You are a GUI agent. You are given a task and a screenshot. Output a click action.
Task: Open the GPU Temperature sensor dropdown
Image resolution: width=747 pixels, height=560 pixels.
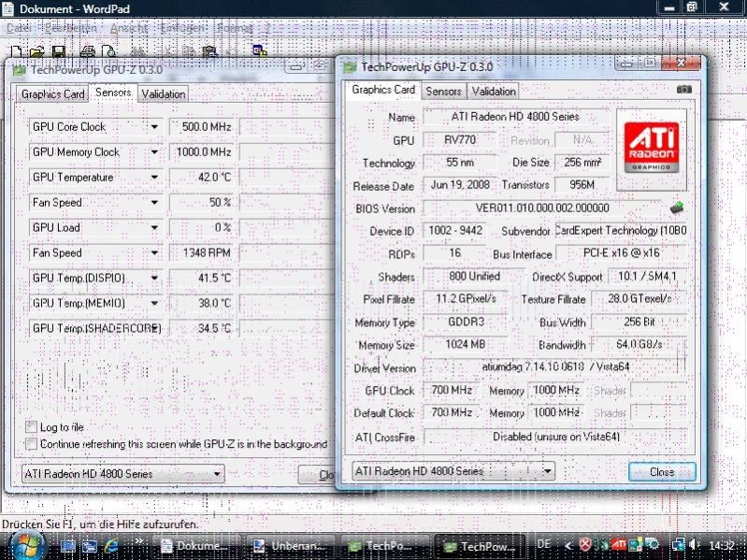[154, 178]
